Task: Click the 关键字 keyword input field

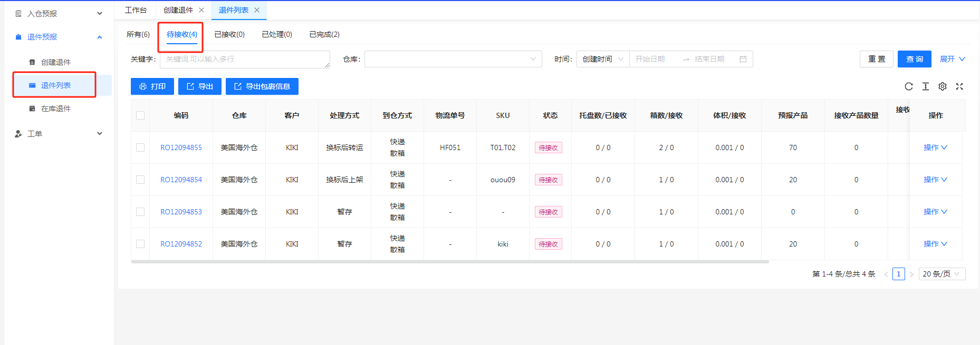Action: tap(244, 59)
